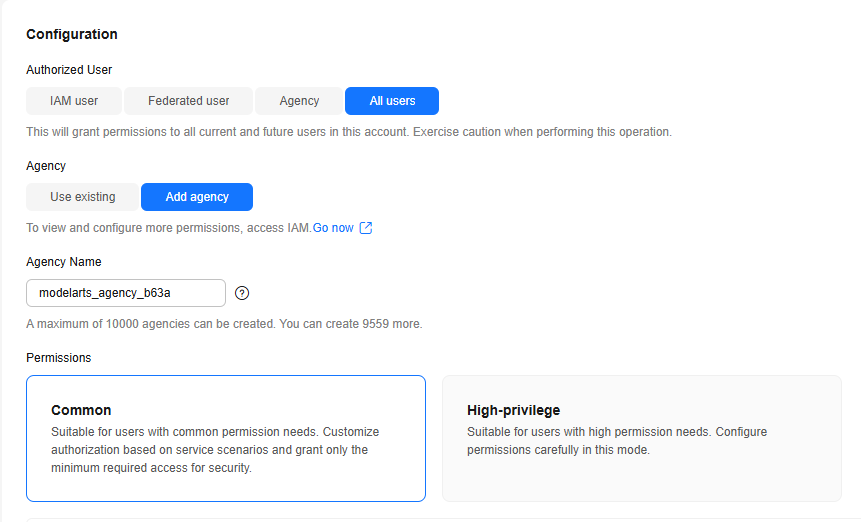The width and height of the screenshot is (861, 522).
Task: Select the Common permissions card
Action: 226,439
